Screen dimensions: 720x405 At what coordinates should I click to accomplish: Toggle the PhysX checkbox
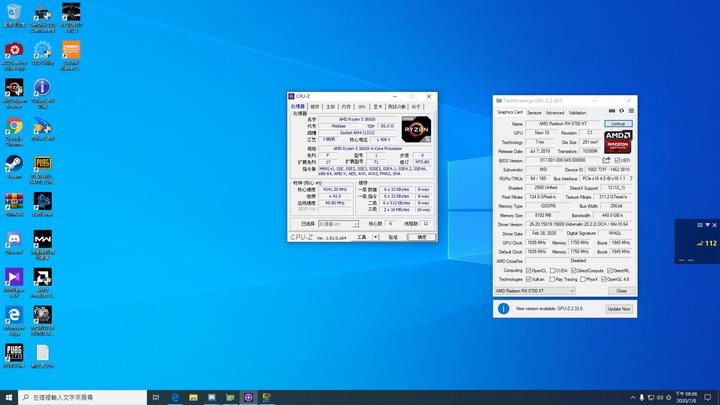point(583,279)
